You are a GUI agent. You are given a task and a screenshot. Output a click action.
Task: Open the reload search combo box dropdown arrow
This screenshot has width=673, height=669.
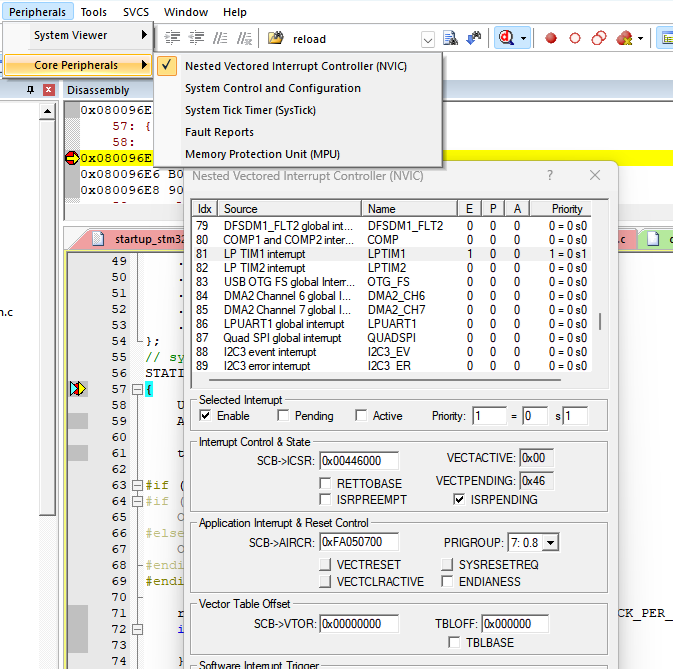[427, 40]
